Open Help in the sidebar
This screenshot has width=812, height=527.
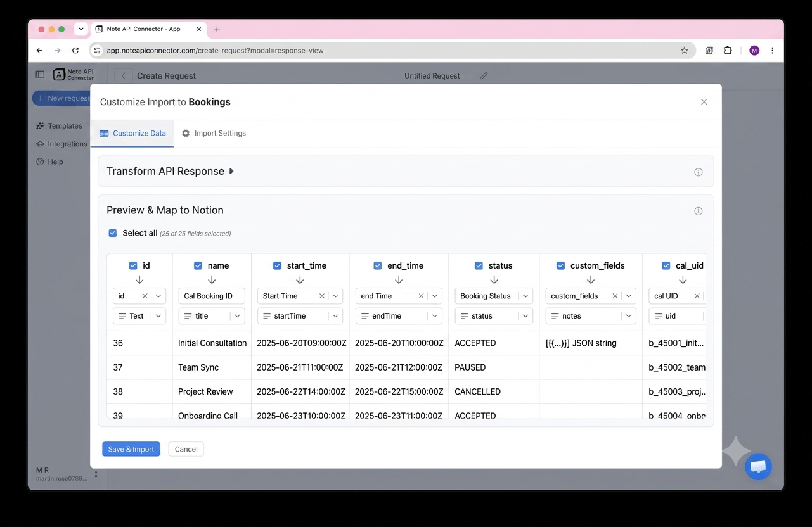[49, 162]
